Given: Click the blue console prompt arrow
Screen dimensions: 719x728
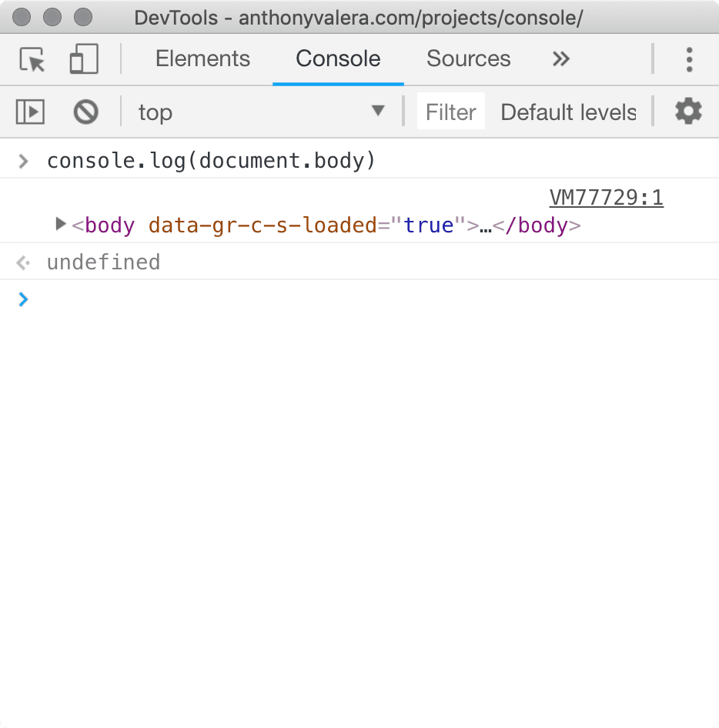Looking at the screenshot, I should coord(23,299).
